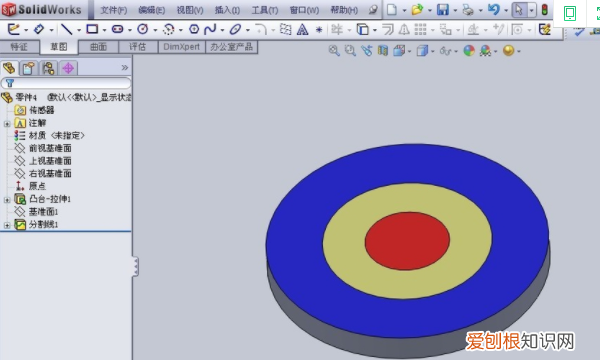Click the Convert Entities icon
600x360 pixels.
[x=362, y=29]
